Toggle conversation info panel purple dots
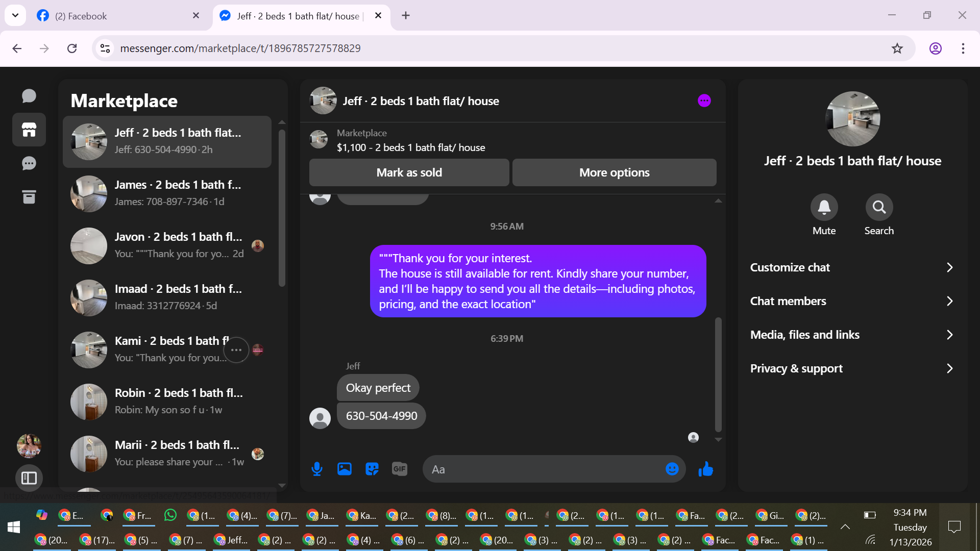Screen dimensions: 980x551 click(704, 101)
